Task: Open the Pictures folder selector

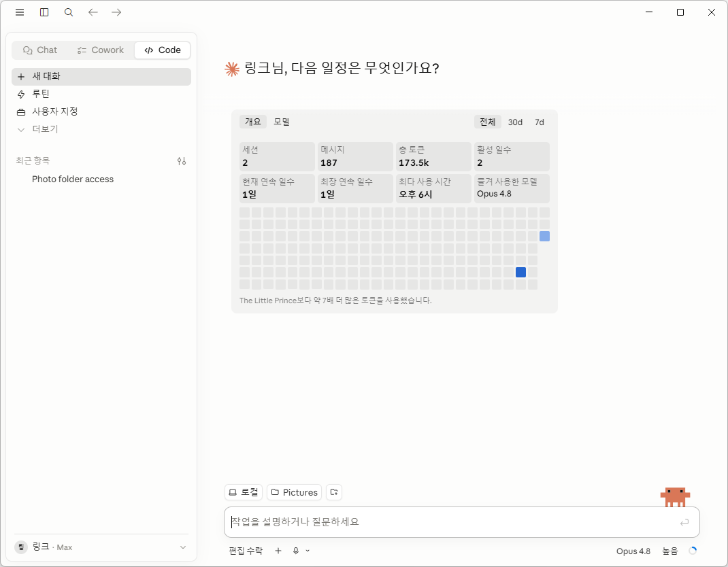Action: click(x=295, y=492)
